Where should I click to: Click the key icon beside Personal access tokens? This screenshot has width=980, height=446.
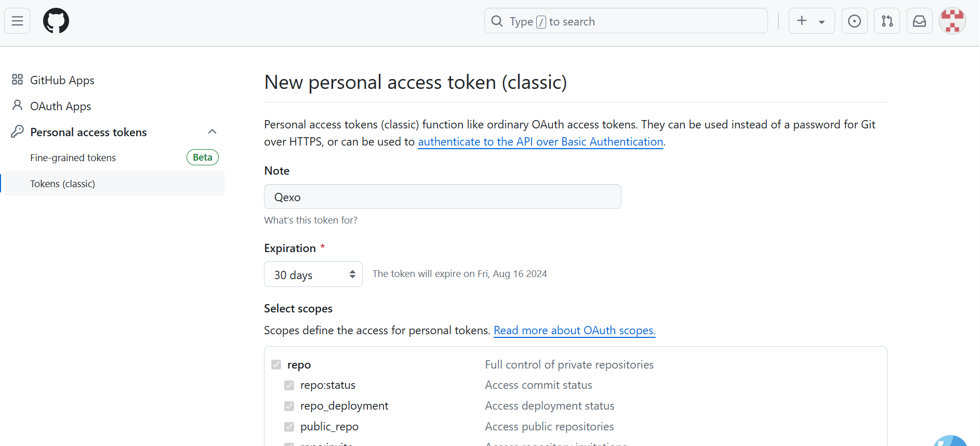tap(17, 132)
